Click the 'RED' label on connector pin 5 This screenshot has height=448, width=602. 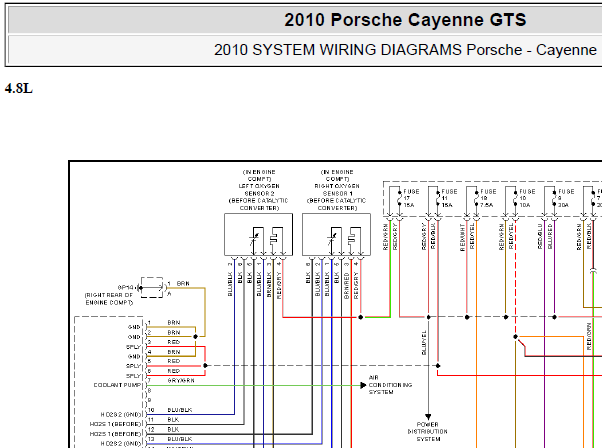[174, 361]
